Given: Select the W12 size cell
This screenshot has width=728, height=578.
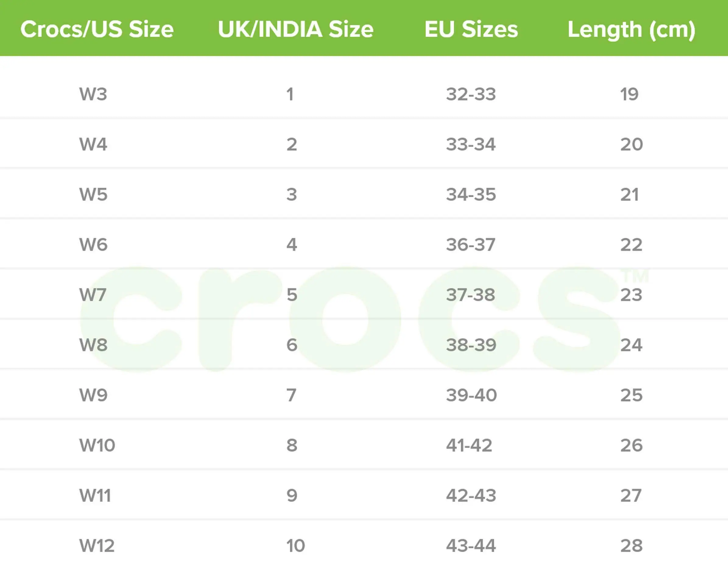Looking at the screenshot, I should [97, 546].
